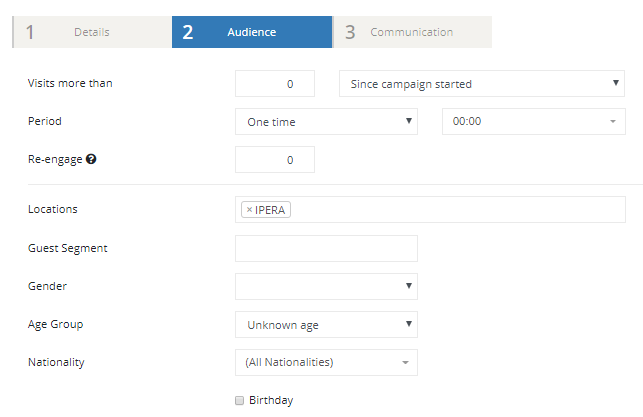Click the Birthday label text

[x=271, y=400]
